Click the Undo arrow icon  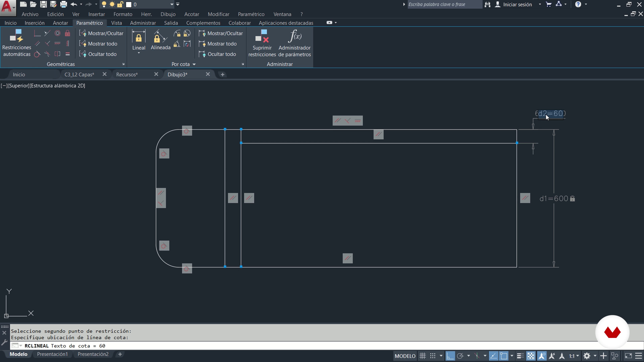(x=74, y=4)
